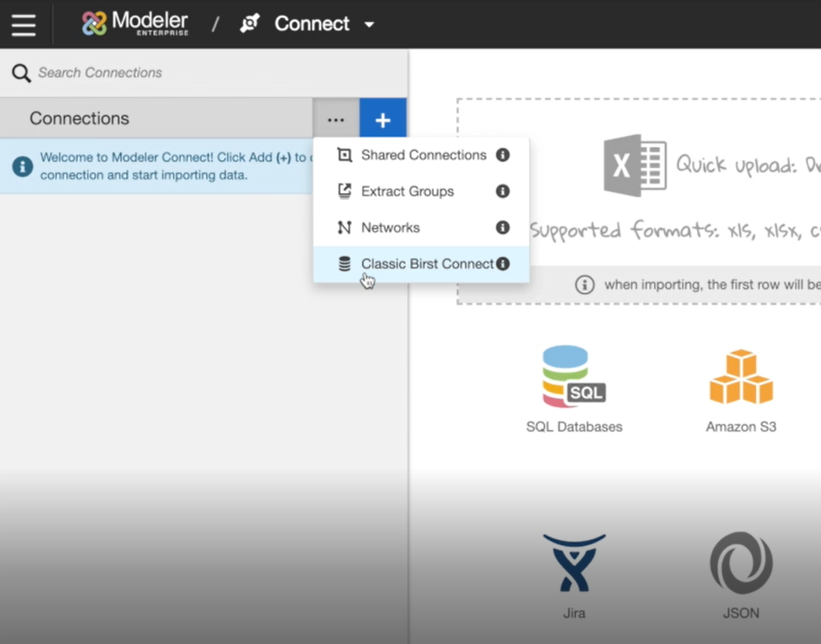The height and width of the screenshot is (644, 821).
Task: Click the Modeler Enterprise logo
Action: (134, 23)
